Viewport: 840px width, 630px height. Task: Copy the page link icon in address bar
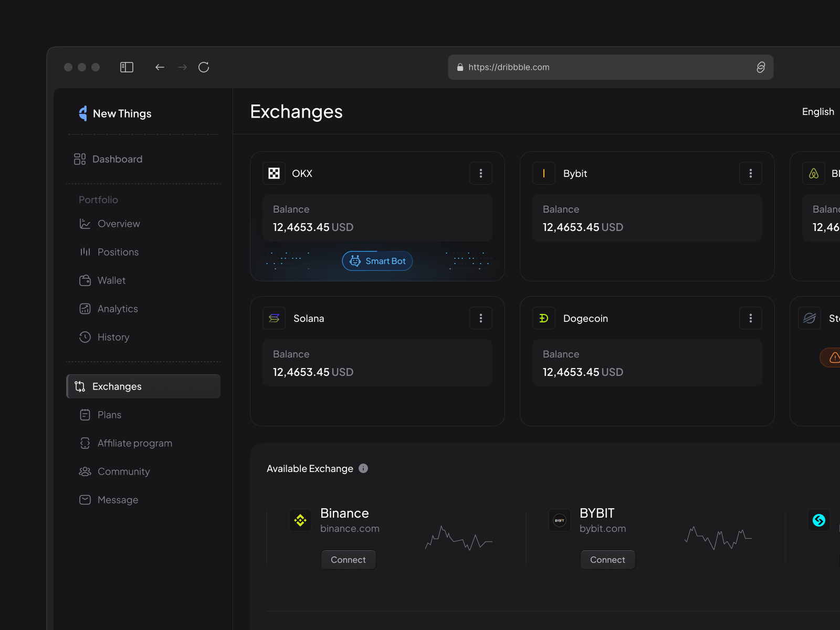[761, 67]
